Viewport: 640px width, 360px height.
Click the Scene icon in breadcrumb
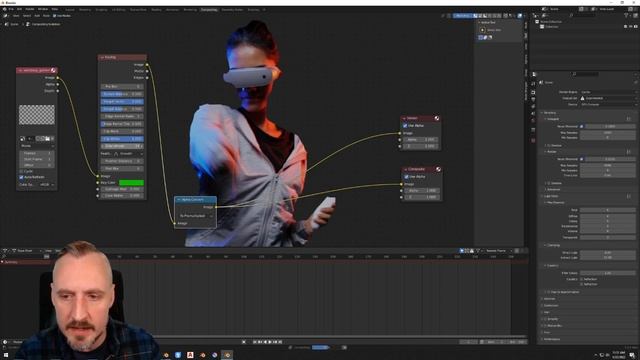pyautogui.click(x=7, y=24)
